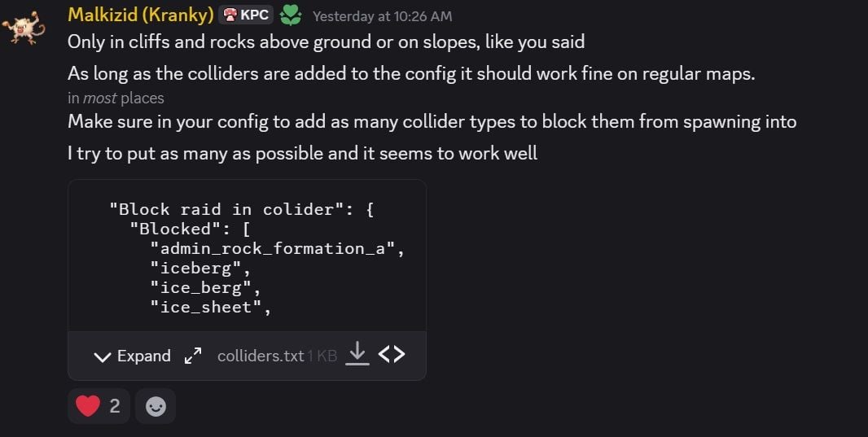This screenshot has width=868, height=437.
Task: Toggle code view with angle brackets icon
Action: [x=392, y=354]
